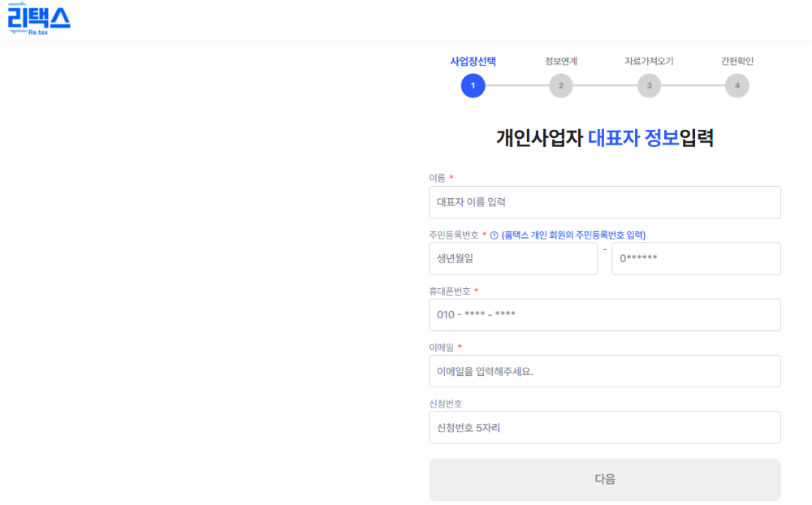Click the step 3 circle under 자료가져오기
This screenshot has height=505, width=812.
(649, 85)
